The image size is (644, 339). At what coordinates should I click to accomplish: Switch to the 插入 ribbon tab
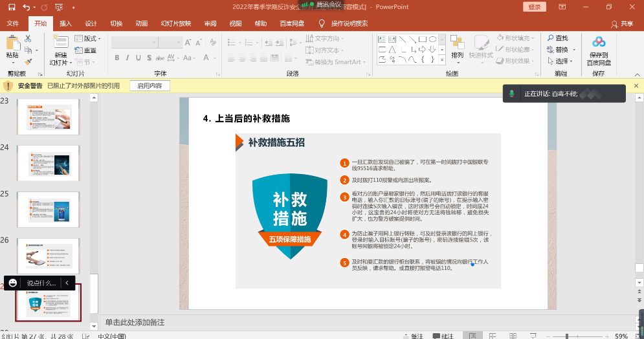[x=65, y=23]
